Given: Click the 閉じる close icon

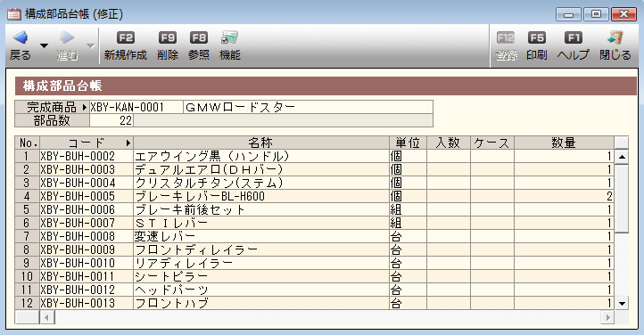Looking at the screenshot, I should click(615, 38).
